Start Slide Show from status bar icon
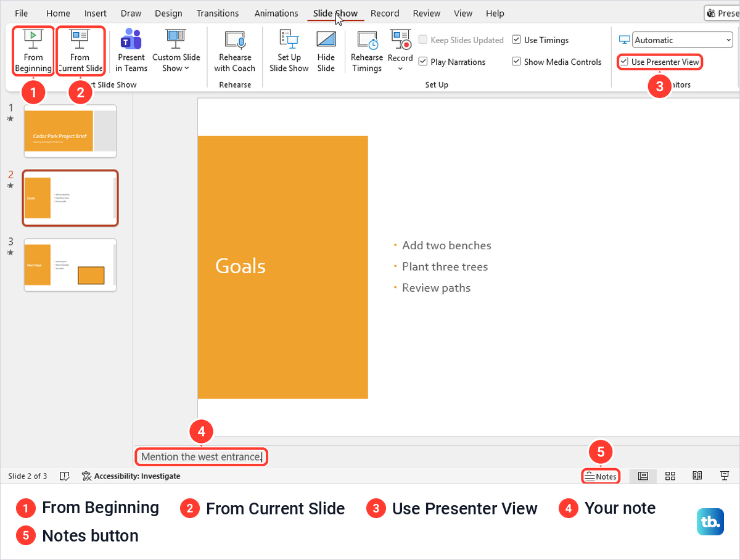The height and width of the screenshot is (560, 740). [725, 476]
